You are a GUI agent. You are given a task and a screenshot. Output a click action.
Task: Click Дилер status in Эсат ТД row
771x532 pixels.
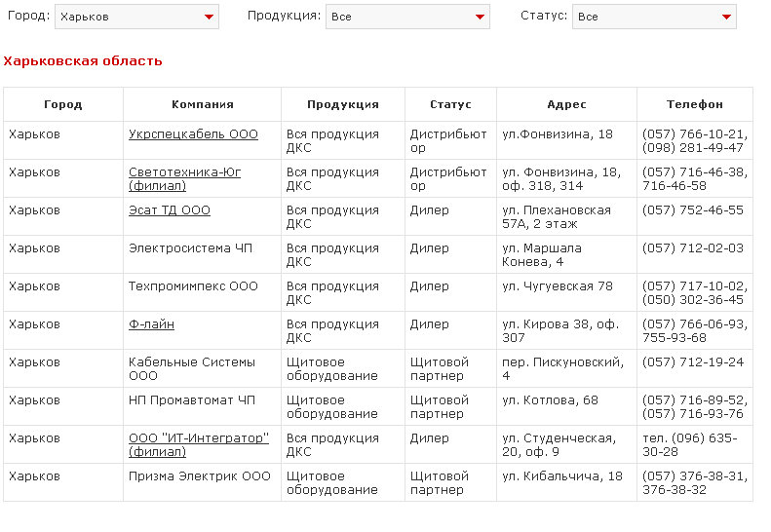coord(429,210)
